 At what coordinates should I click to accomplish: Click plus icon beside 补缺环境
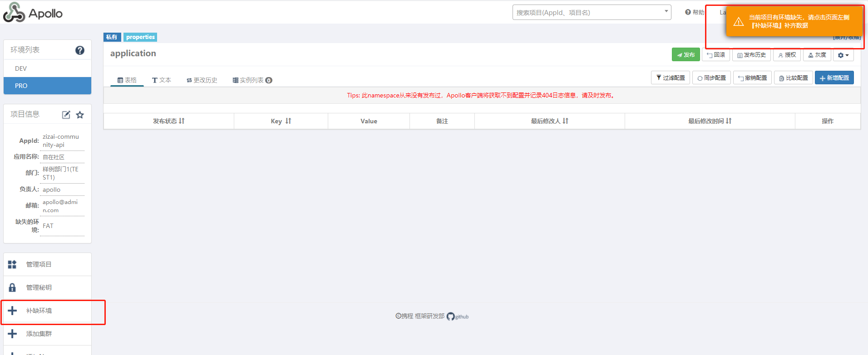[x=12, y=311]
